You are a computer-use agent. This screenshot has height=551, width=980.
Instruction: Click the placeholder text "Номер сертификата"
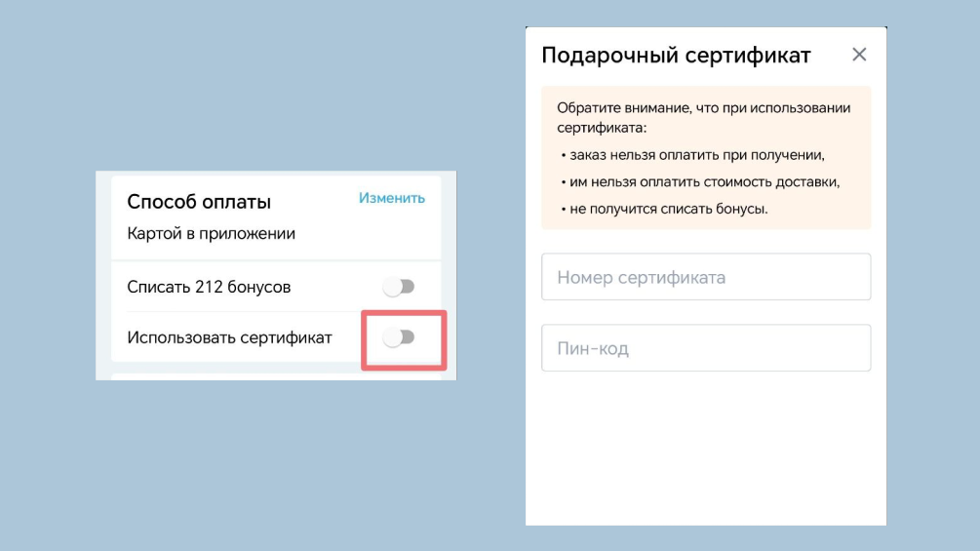(641, 278)
